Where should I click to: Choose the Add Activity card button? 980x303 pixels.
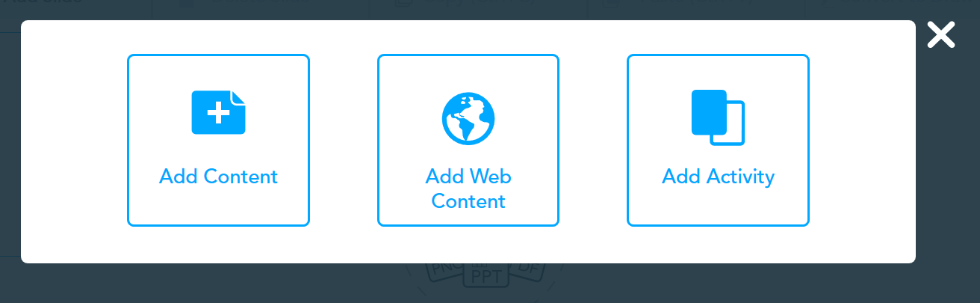pos(718,140)
